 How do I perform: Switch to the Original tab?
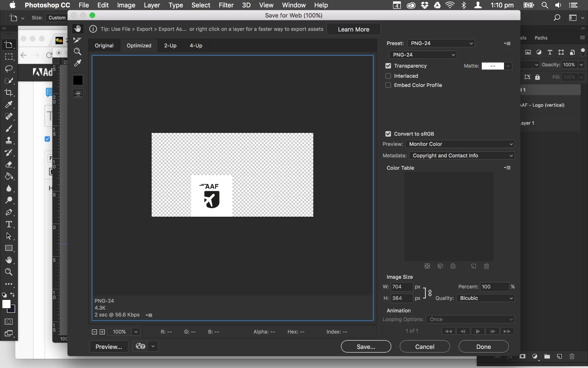point(104,46)
